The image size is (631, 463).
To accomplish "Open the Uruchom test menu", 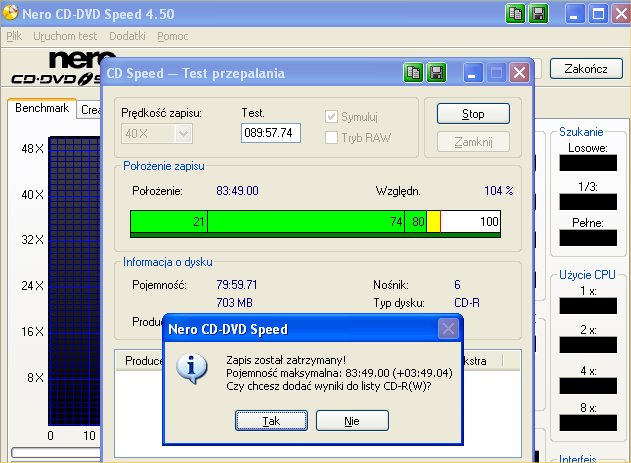I will click(x=65, y=36).
